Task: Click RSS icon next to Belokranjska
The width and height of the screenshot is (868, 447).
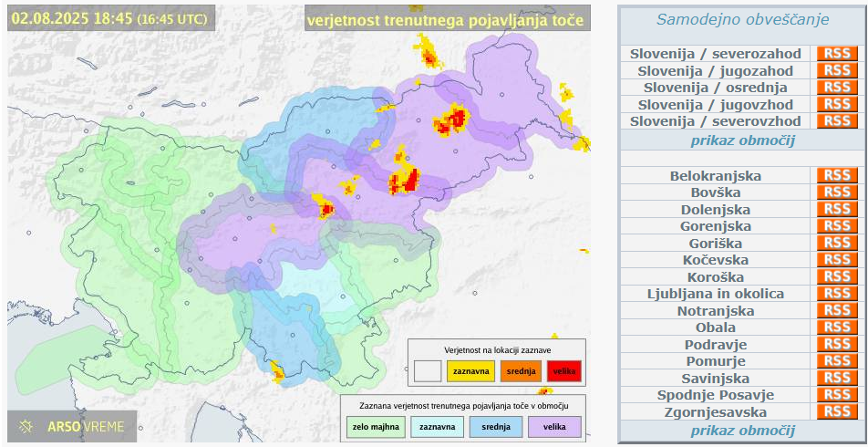Action: click(836, 175)
